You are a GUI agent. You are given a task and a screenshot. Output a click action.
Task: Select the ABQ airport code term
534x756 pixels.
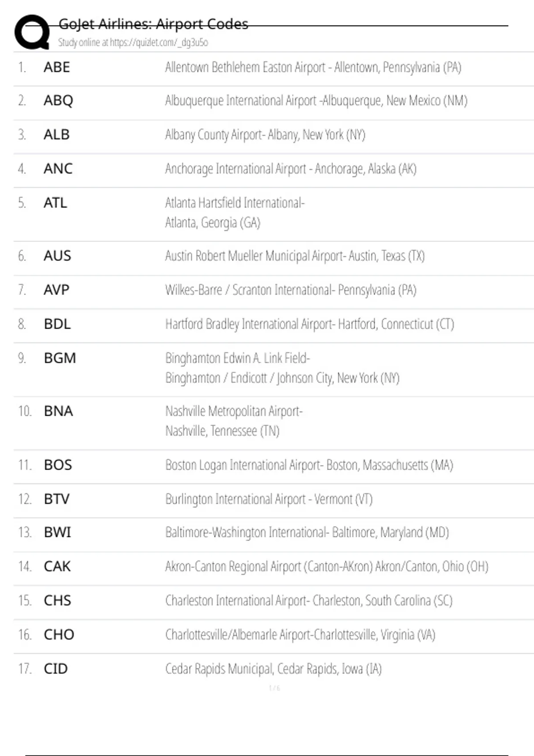[x=58, y=101]
